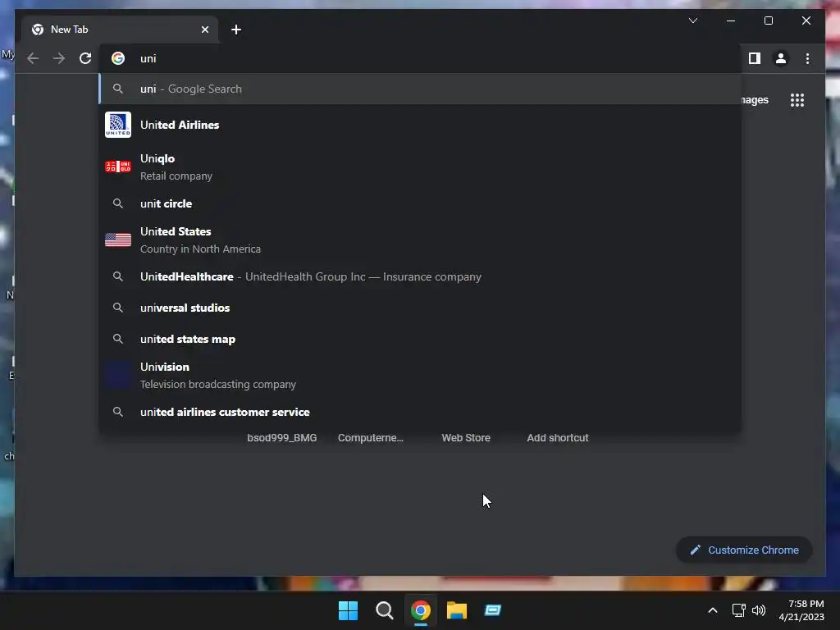Open File Explorer from taskbar
This screenshot has height=630, width=840.
(x=457, y=610)
